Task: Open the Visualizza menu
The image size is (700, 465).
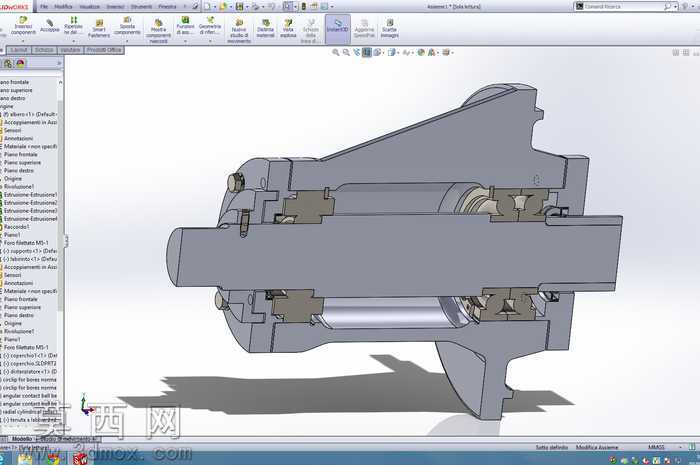Action: tap(89, 7)
